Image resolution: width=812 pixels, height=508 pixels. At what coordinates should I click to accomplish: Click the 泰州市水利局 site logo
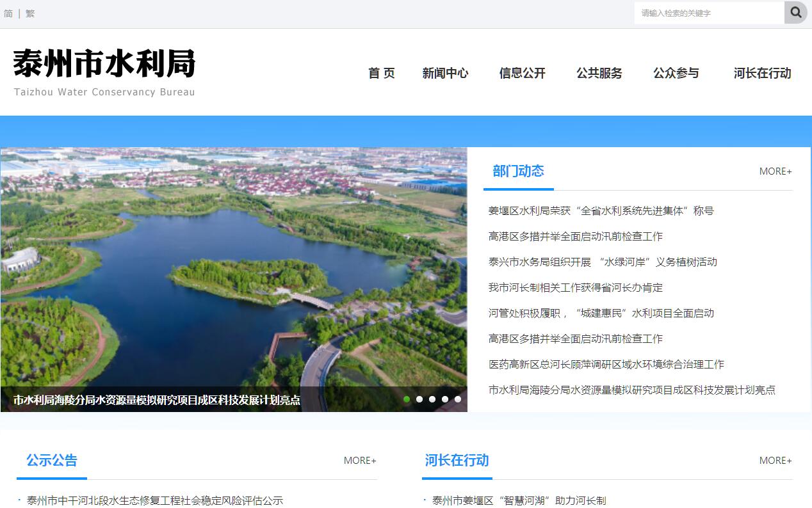[104, 72]
